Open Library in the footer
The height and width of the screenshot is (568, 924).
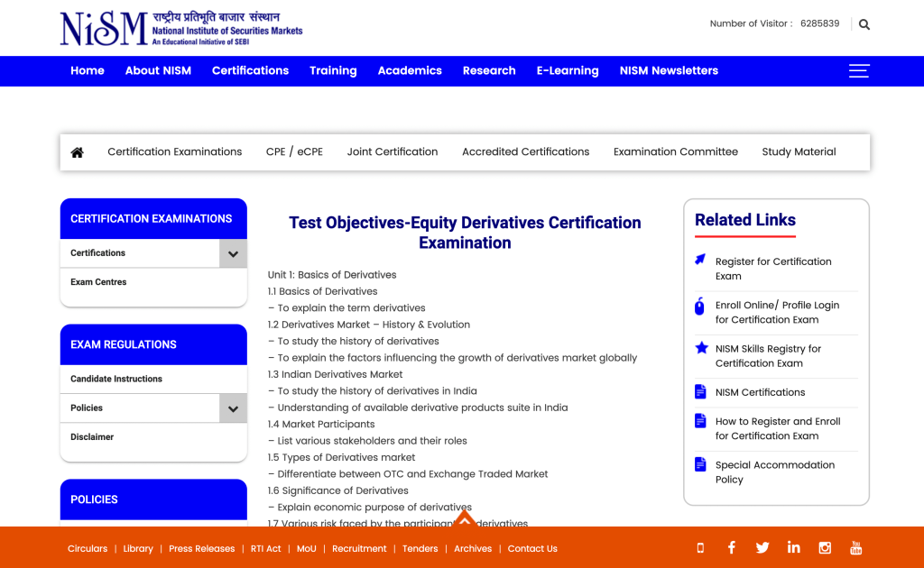pyautogui.click(x=138, y=548)
